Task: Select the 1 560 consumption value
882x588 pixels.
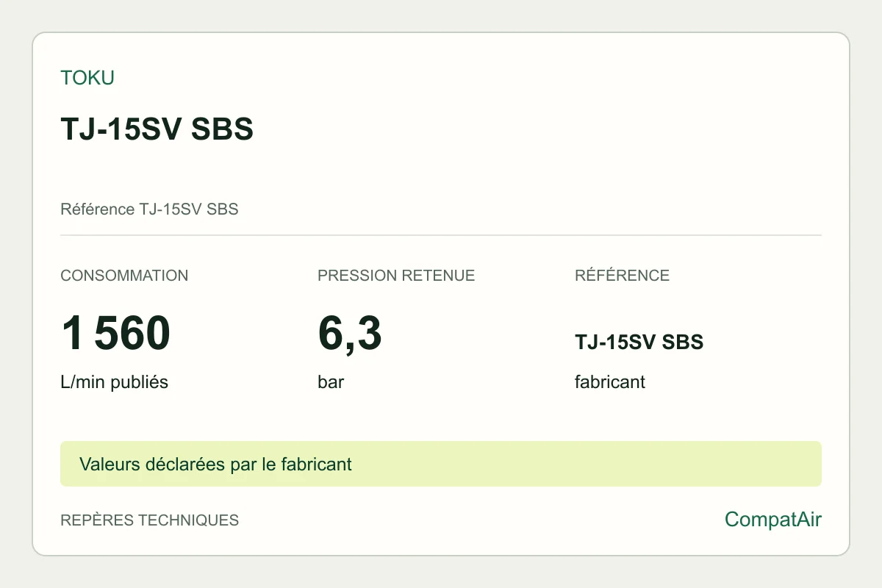Action: pos(115,333)
